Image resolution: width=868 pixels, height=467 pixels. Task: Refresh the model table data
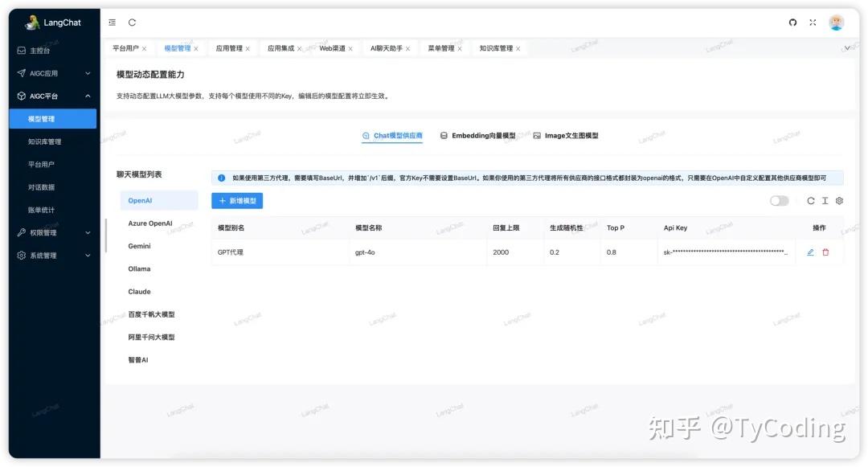point(810,202)
